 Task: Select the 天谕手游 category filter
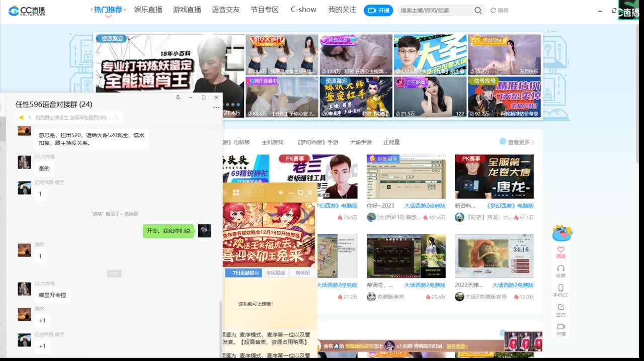click(361, 142)
